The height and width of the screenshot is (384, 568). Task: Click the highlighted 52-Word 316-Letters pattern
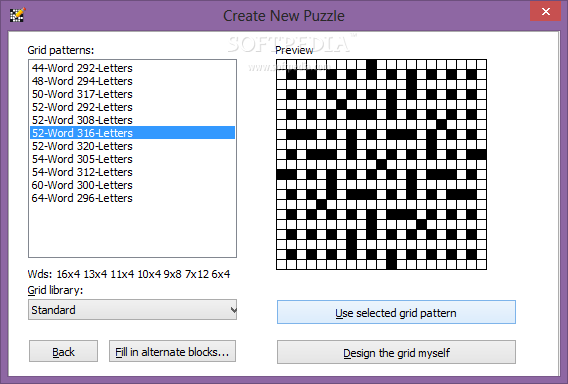pos(133,133)
